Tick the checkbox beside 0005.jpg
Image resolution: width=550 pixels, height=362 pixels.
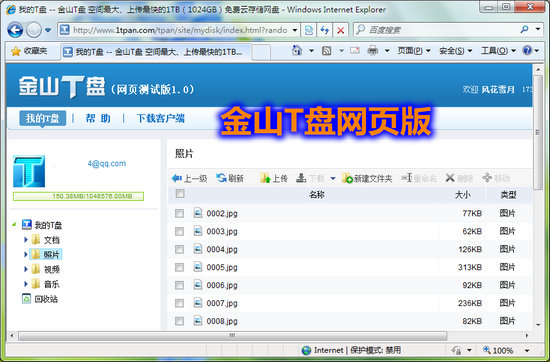(x=179, y=267)
